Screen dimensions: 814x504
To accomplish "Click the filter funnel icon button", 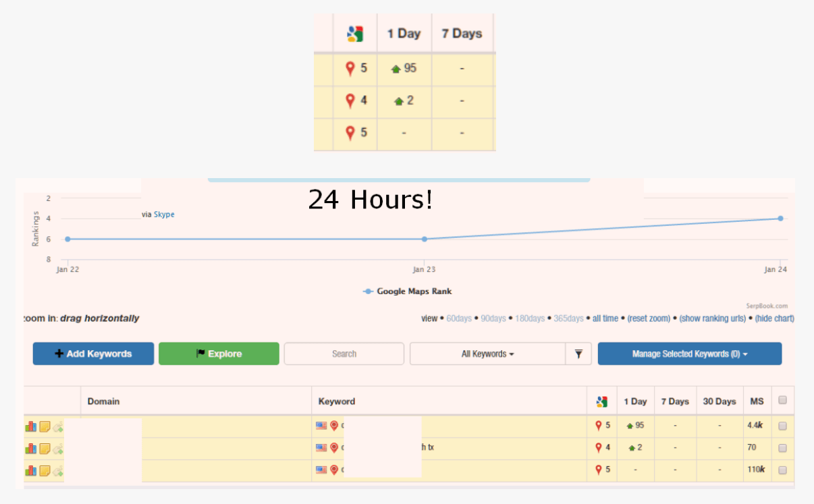I will tap(578, 354).
